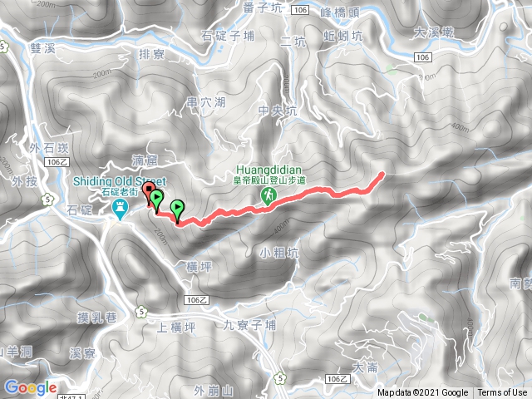The height and width of the screenshot is (399, 532).
Task: Click the 中央坑 place name
Action: pyautogui.click(x=278, y=111)
